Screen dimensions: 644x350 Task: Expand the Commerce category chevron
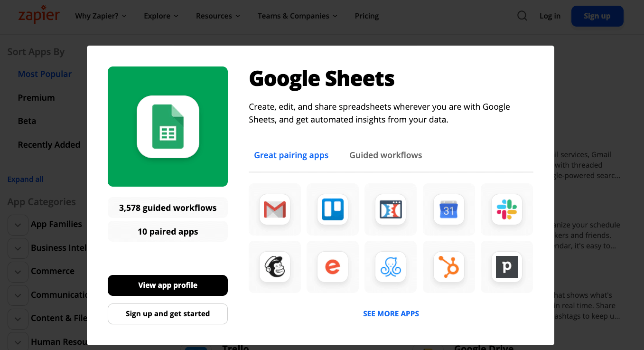click(x=18, y=272)
